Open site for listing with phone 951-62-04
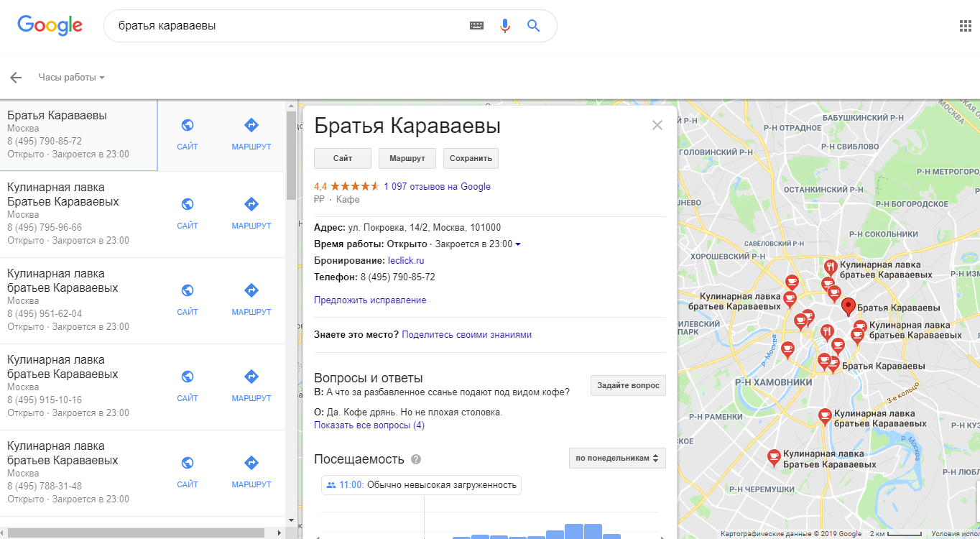 pyautogui.click(x=188, y=300)
